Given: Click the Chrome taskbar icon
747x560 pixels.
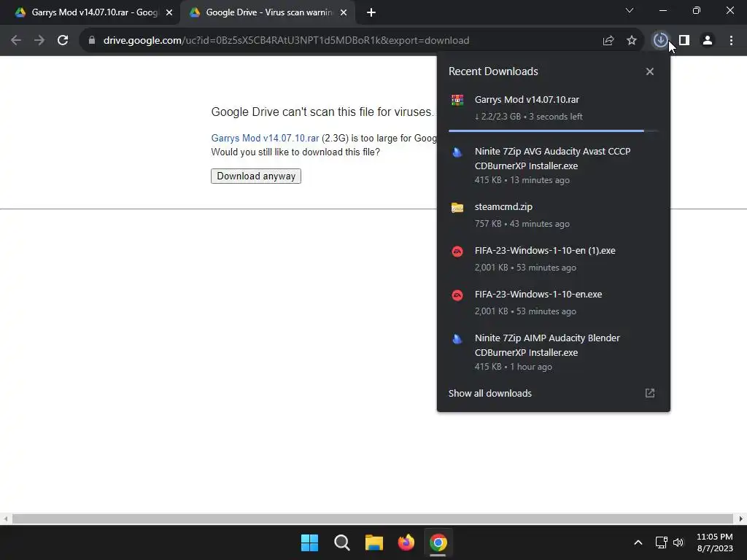Looking at the screenshot, I should [x=438, y=542].
